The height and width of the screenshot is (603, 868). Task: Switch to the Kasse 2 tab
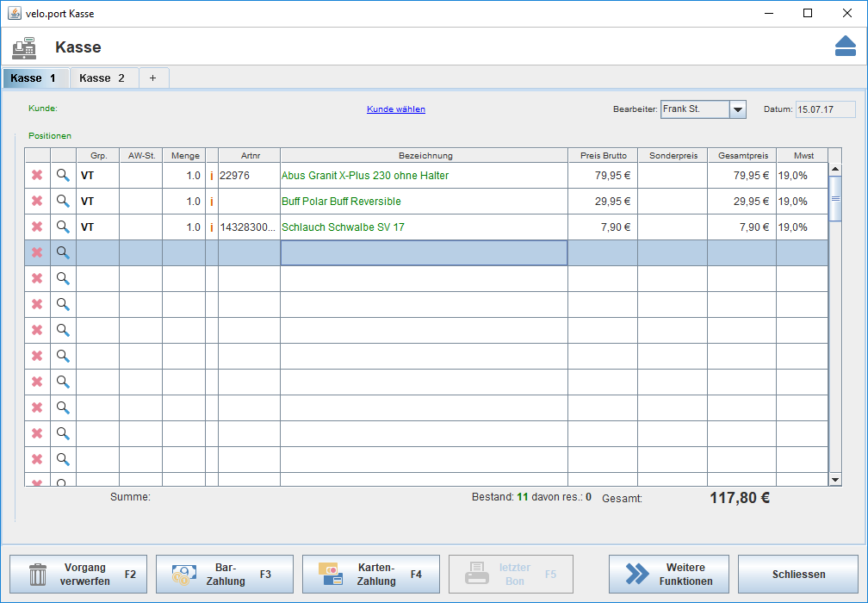(102, 78)
